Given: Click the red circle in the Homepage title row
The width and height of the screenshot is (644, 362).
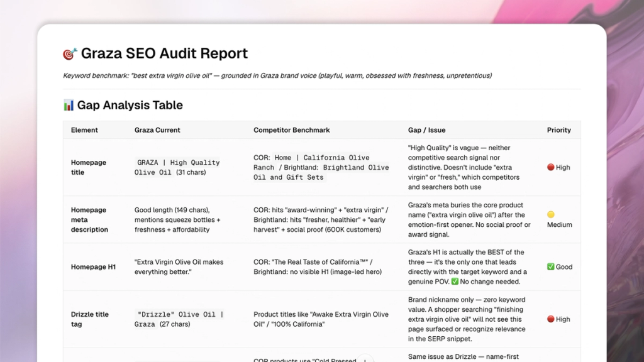Looking at the screenshot, I should (x=550, y=167).
